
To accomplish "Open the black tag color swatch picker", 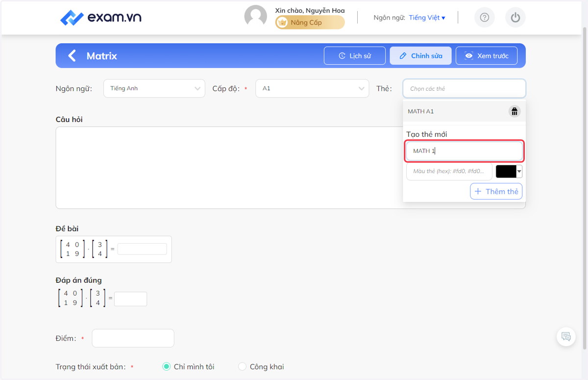I will pyautogui.click(x=509, y=171).
